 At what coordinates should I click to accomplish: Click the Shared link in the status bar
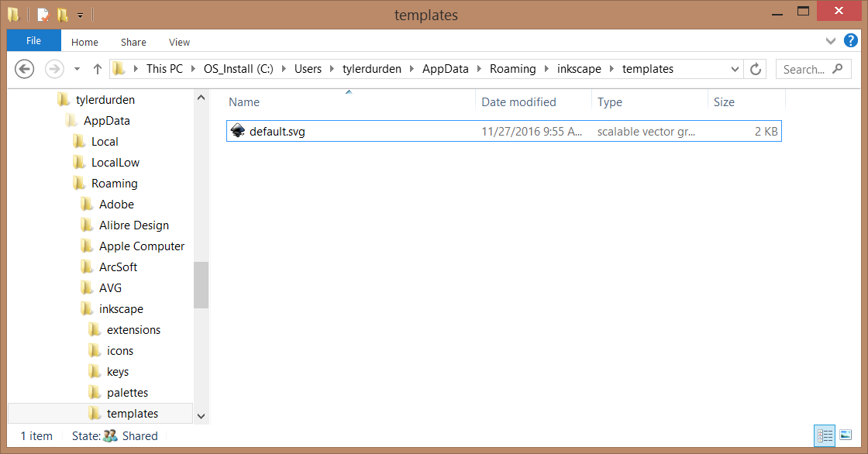(140, 435)
